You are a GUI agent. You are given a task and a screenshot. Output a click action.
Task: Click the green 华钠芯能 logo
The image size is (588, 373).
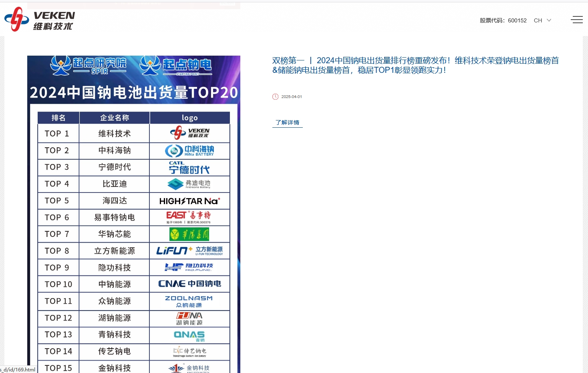(x=189, y=234)
